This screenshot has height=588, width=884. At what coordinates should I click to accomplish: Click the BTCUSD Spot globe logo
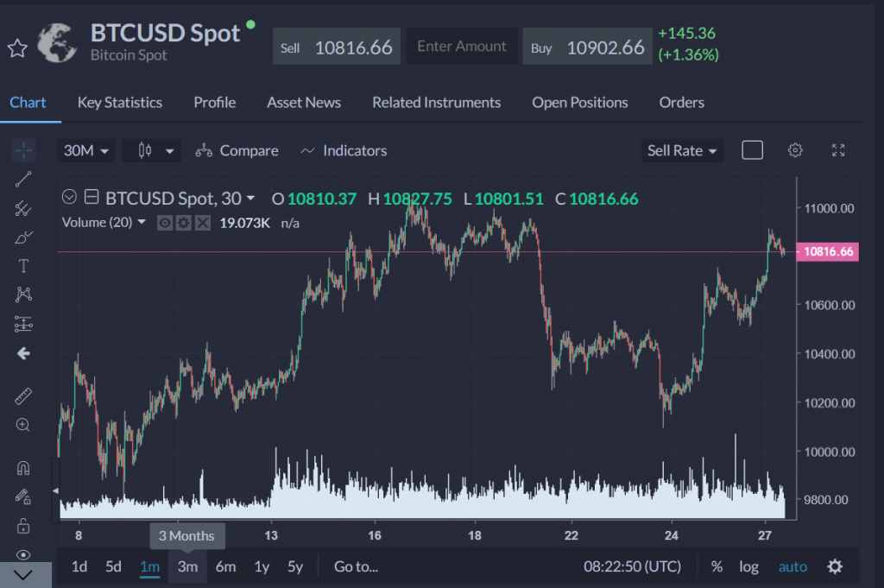point(57,43)
